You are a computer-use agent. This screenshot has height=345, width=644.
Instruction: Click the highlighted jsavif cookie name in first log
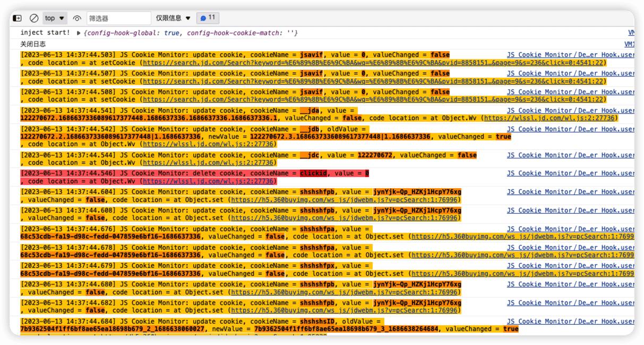click(311, 55)
